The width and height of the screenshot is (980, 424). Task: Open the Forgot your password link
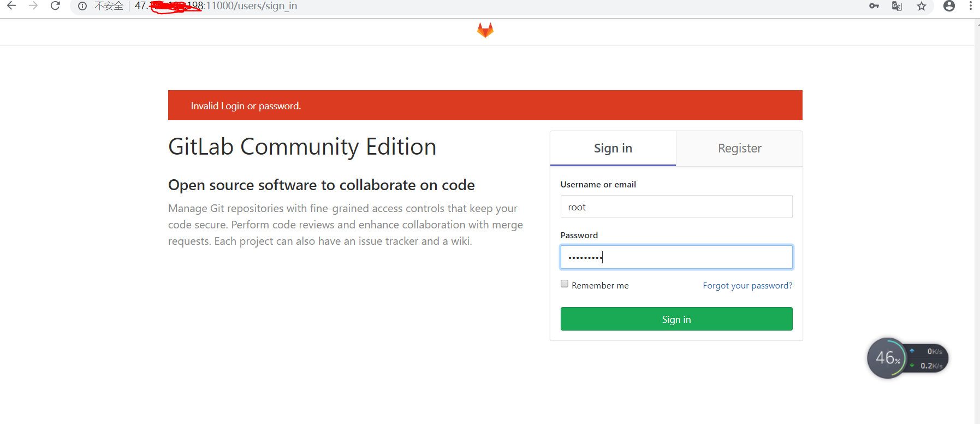(747, 286)
